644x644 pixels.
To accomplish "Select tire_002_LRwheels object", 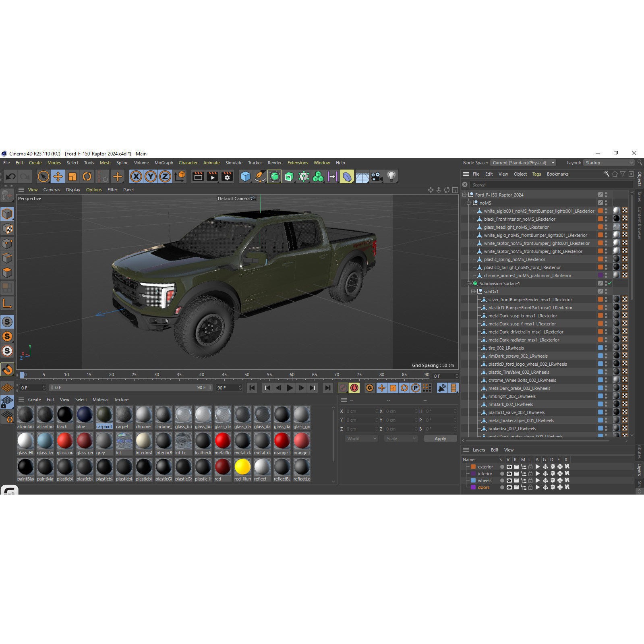I will (506, 348).
